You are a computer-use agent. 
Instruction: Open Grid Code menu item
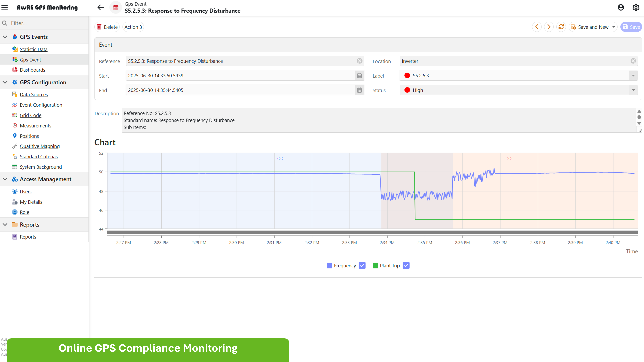point(30,115)
